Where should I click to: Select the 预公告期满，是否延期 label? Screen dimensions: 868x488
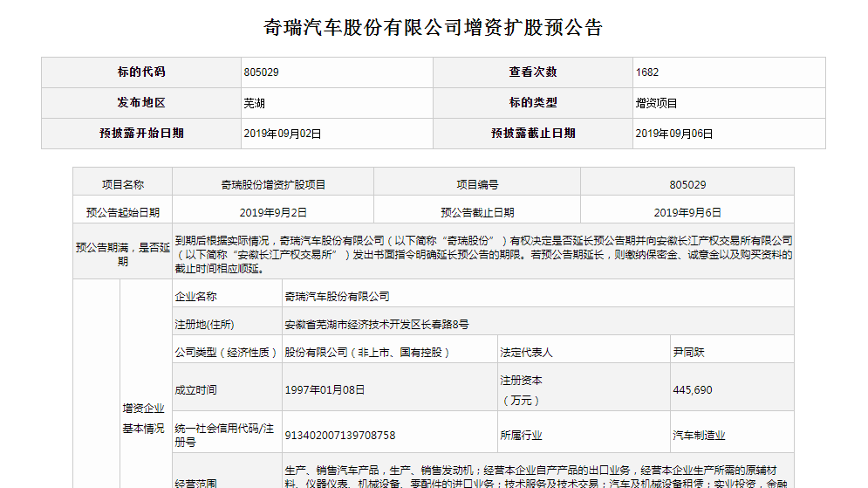coord(123,254)
